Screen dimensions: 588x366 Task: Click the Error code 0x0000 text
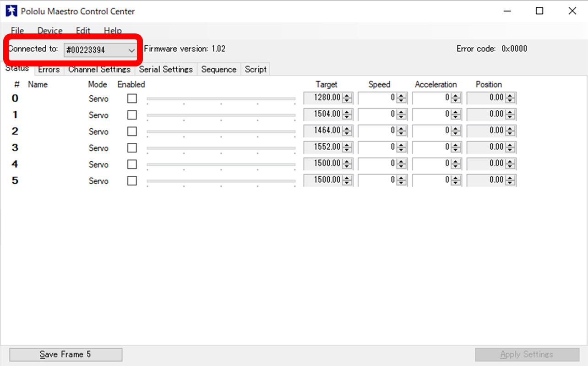(x=492, y=49)
